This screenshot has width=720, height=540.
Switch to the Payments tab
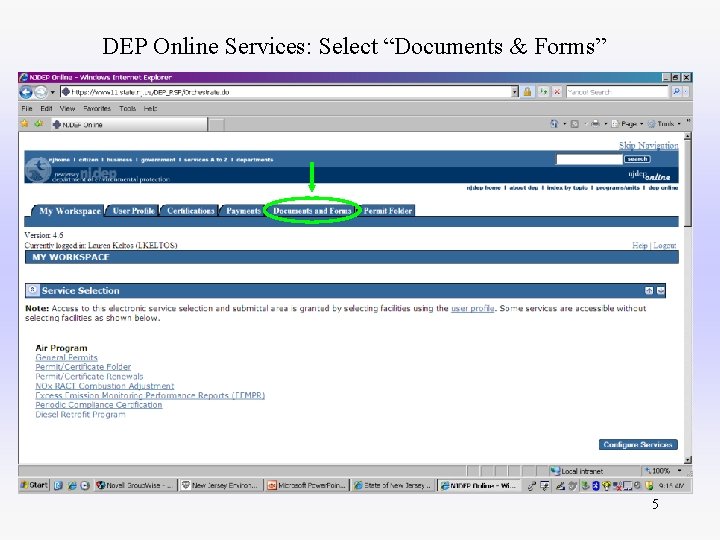pyautogui.click(x=243, y=211)
